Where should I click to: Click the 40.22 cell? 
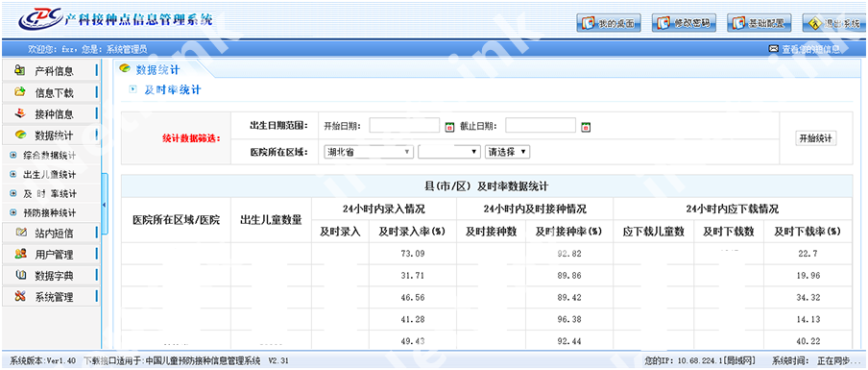pyautogui.click(x=808, y=341)
